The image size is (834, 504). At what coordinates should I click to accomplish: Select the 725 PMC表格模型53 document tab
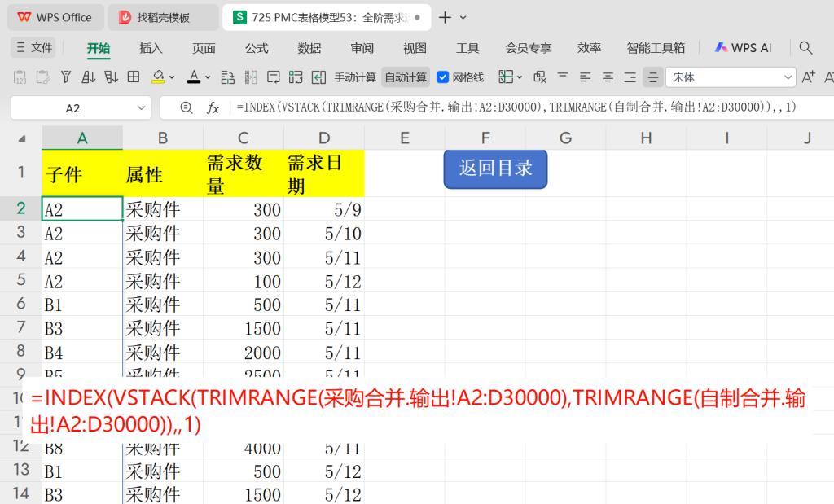tap(327, 18)
